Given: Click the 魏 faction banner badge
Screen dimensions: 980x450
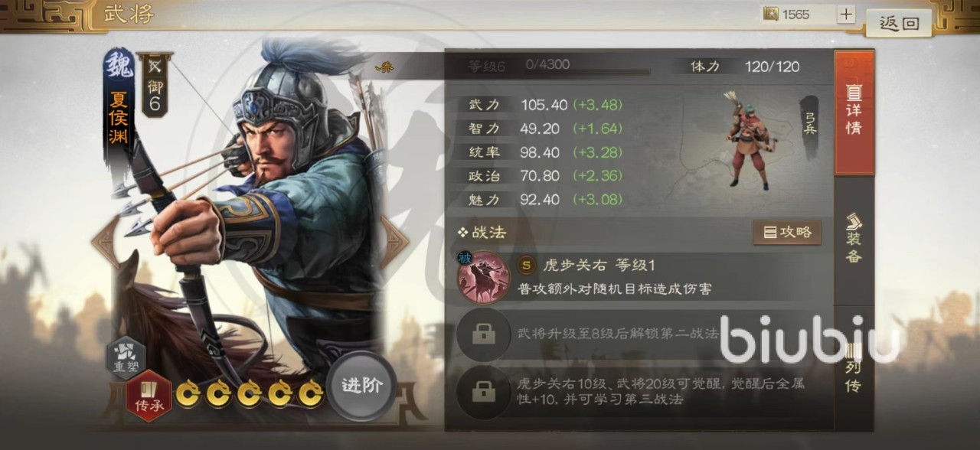Looking at the screenshot, I should pos(119,64).
